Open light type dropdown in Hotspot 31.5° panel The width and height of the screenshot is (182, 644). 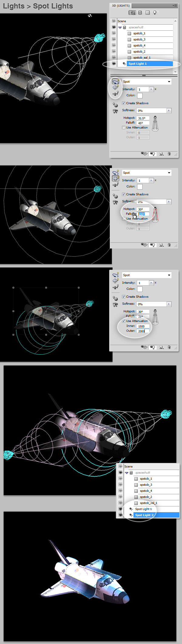tap(169, 82)
